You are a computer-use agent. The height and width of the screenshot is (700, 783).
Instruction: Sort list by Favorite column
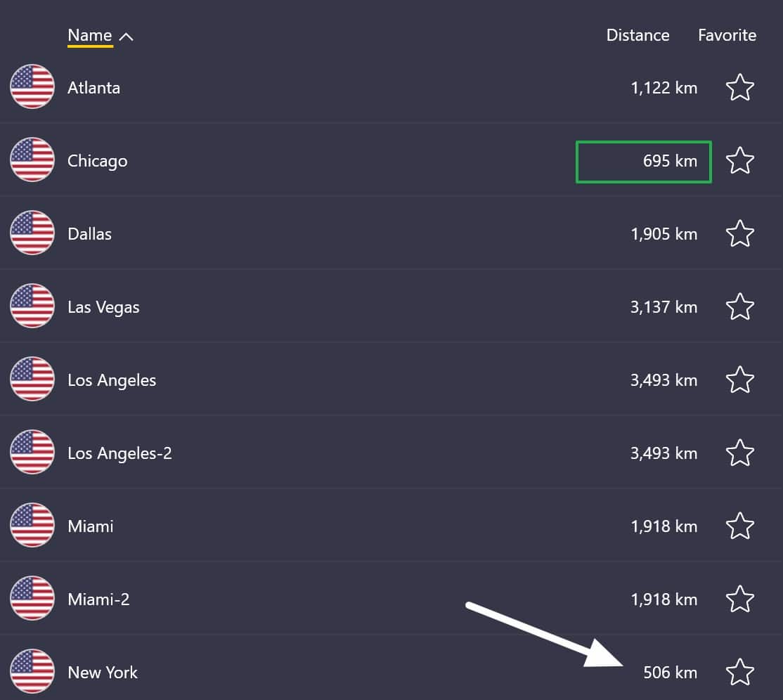click(727, 35)
